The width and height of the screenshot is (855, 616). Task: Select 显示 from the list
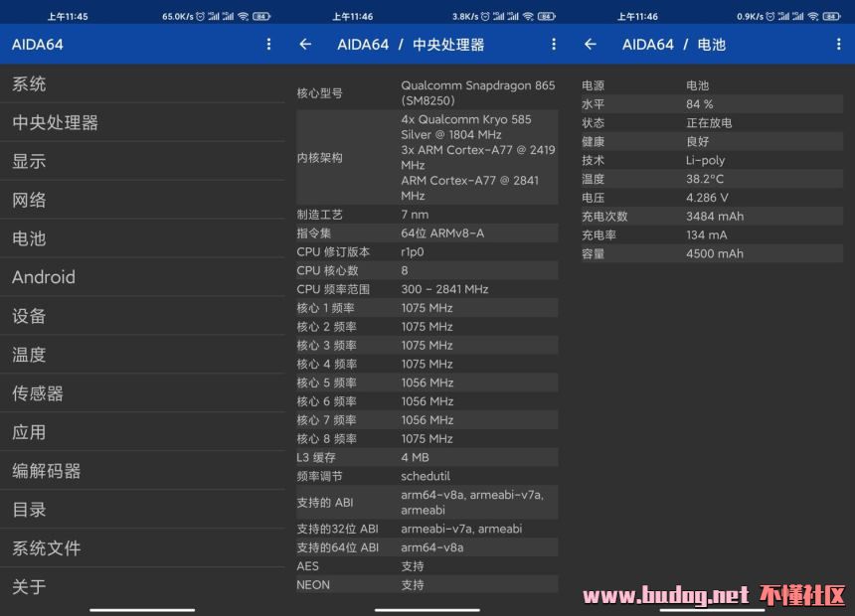[x=142, y=162]
